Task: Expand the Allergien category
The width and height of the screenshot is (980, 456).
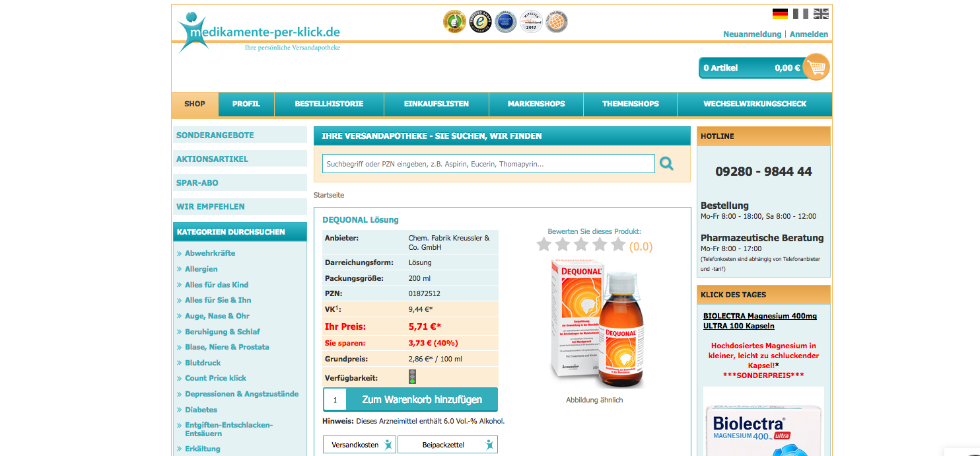Action: (x=201, y=269)
